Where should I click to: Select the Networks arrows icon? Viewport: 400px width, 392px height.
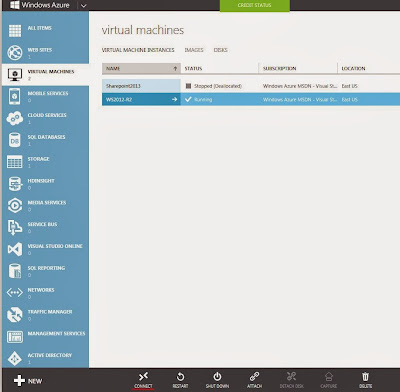15,293
